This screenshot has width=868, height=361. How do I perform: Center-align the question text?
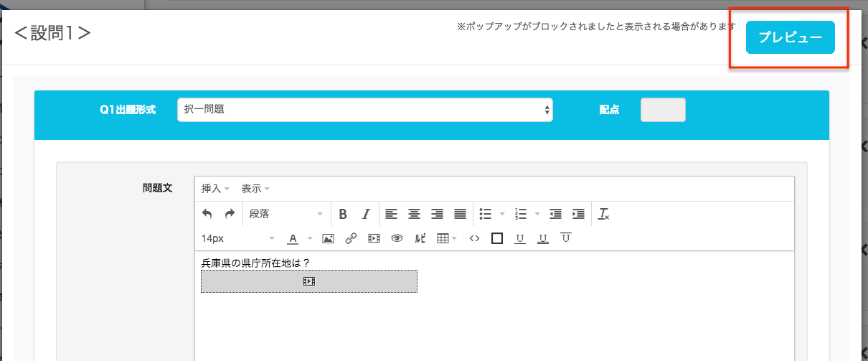click(414, 214)
